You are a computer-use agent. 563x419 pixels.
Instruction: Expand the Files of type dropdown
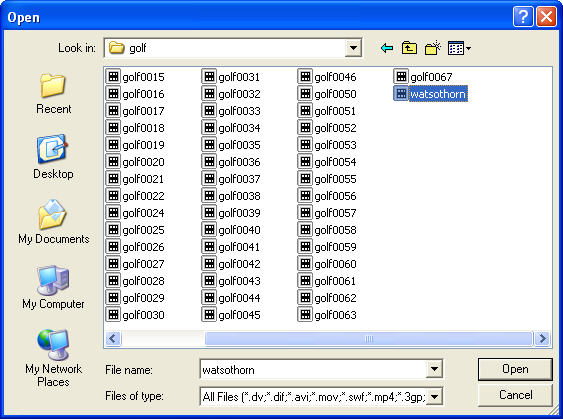pyautogui.click(x=434, y=396)
